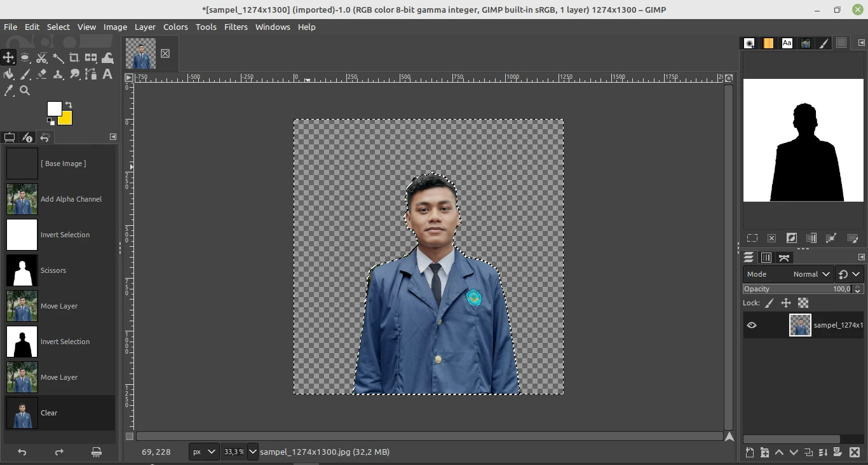Open the Colors menu
This screenshot has height=465, width=868.
pyautogui.click(x=175, y=27)
